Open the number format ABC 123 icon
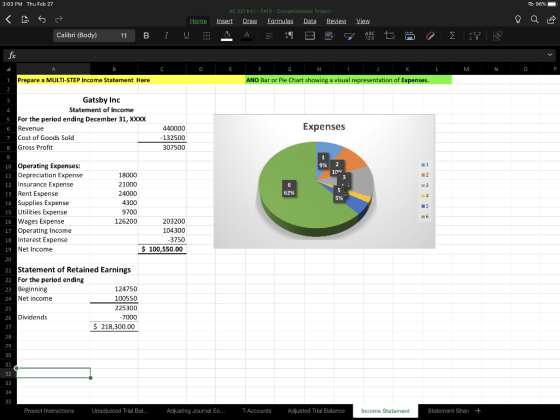This screenshot has width=560, height=420. pyautogui.click(x=370, y=35)
